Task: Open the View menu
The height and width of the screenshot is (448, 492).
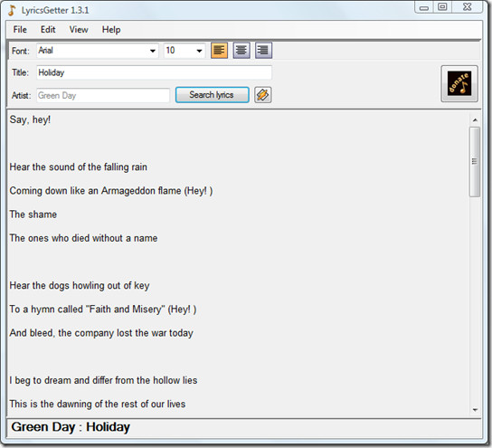Action: pyautogui.click(x=79, y=30)
